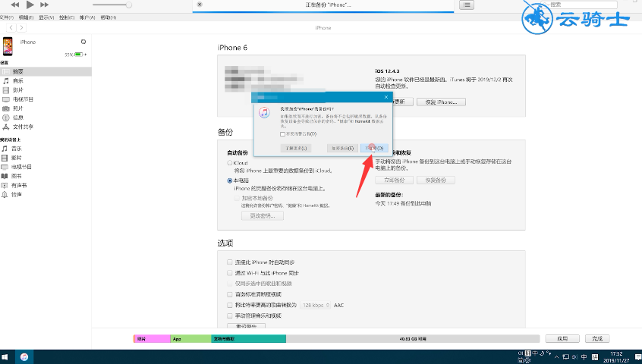Open the Windows Start menu
This screenshot has width=642, height=364.
point(5,357)
